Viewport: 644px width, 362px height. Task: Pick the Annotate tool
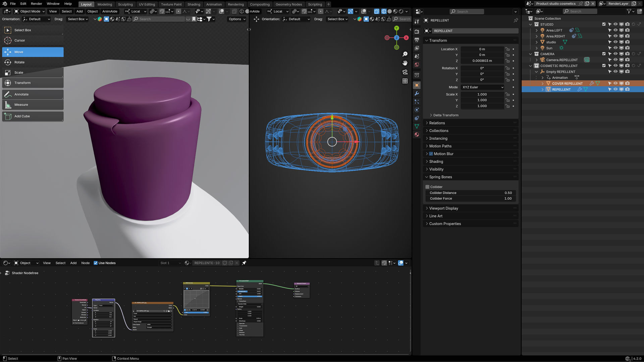[33, 95]
